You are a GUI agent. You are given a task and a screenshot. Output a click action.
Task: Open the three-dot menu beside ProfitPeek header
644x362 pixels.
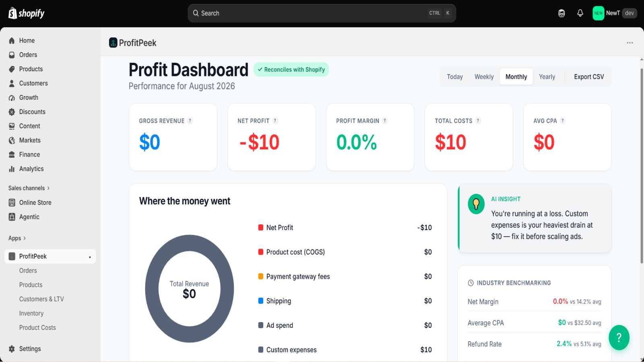630,43
